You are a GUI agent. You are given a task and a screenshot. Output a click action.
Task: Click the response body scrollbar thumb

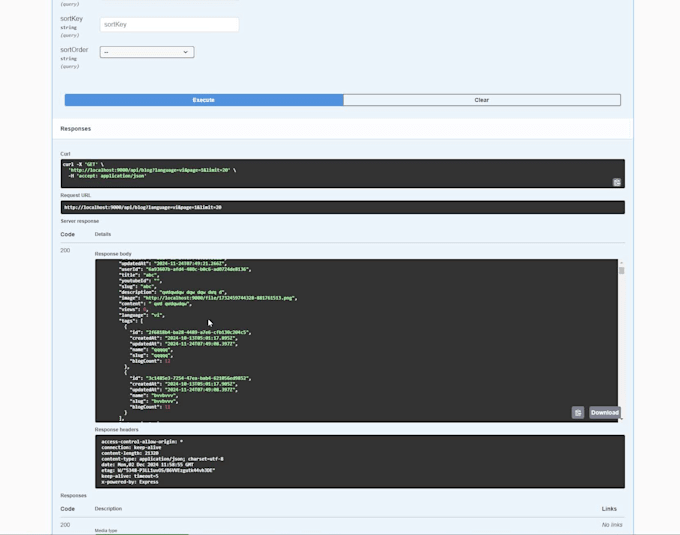tap(621, 271)
